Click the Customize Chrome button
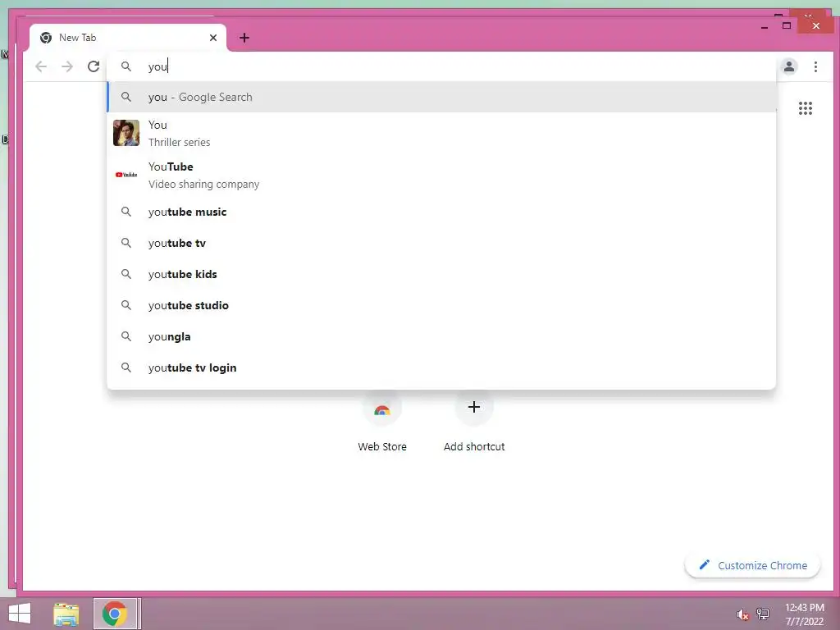 coord(753,565)
